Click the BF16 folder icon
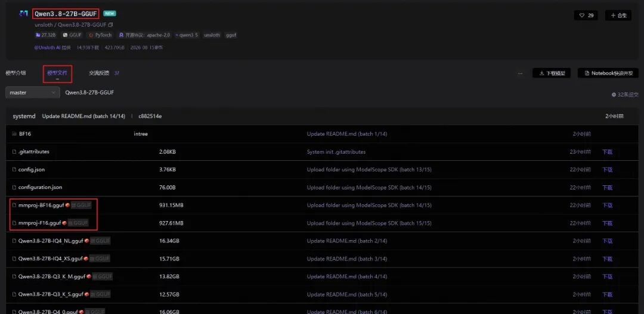The width and height of the screenshot is (644, 314). 14,134
